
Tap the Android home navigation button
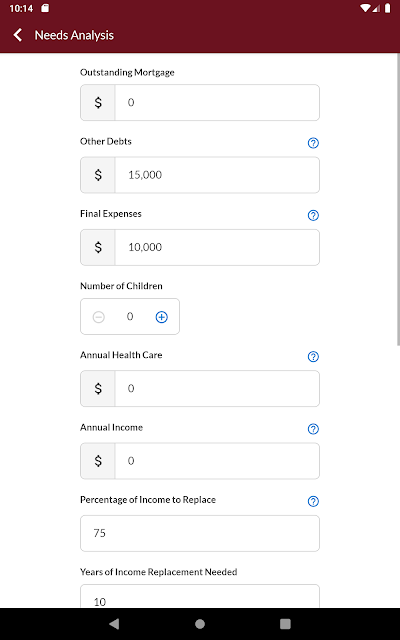point(200,624)
